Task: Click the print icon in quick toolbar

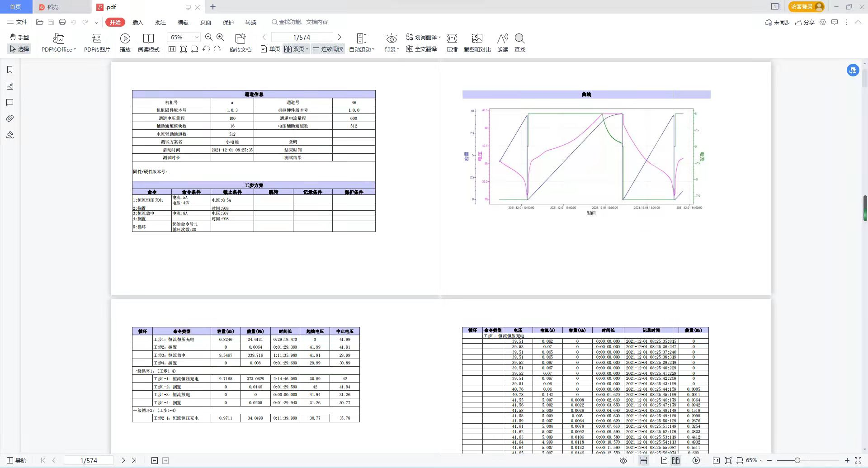Action: click(x=62, y=22)
